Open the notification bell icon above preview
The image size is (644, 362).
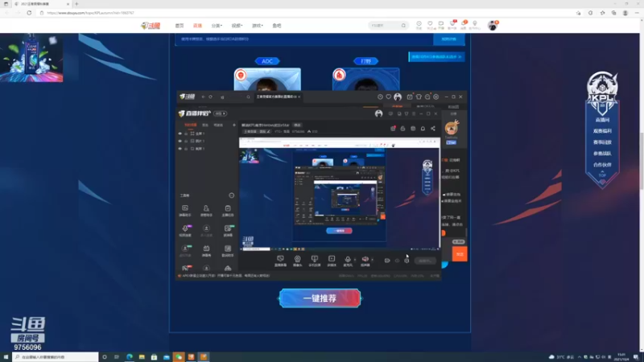click(x=423, y=129)
